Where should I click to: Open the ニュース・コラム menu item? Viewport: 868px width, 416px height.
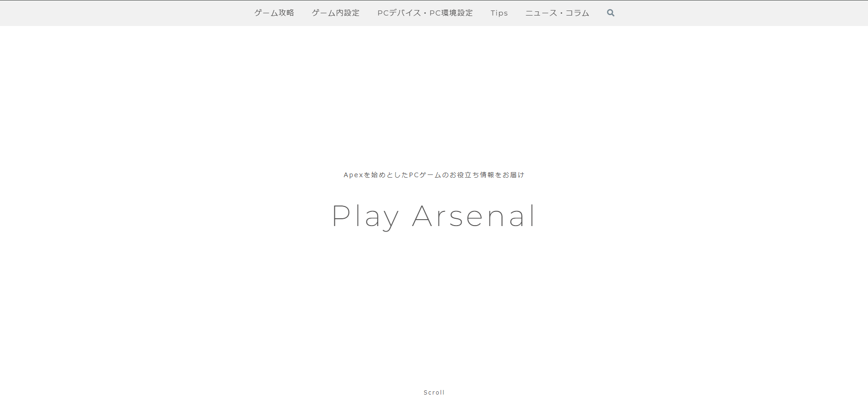coord(557,13)
